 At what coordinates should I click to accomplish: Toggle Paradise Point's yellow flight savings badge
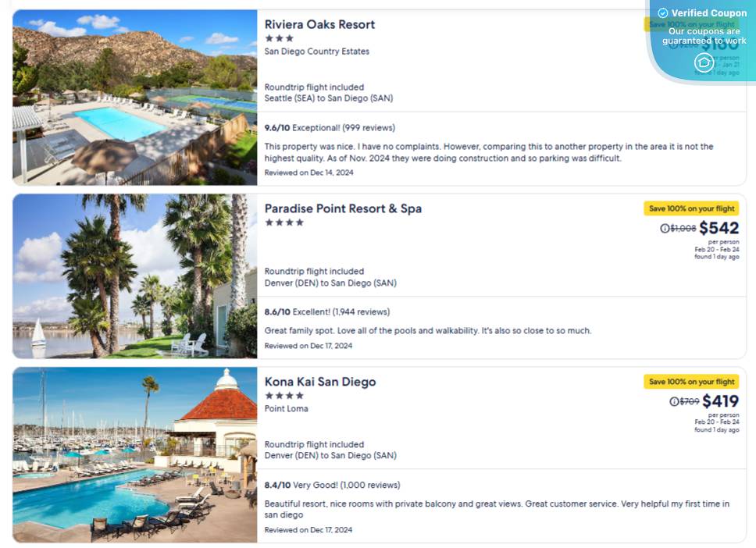[x=691, y=208]
